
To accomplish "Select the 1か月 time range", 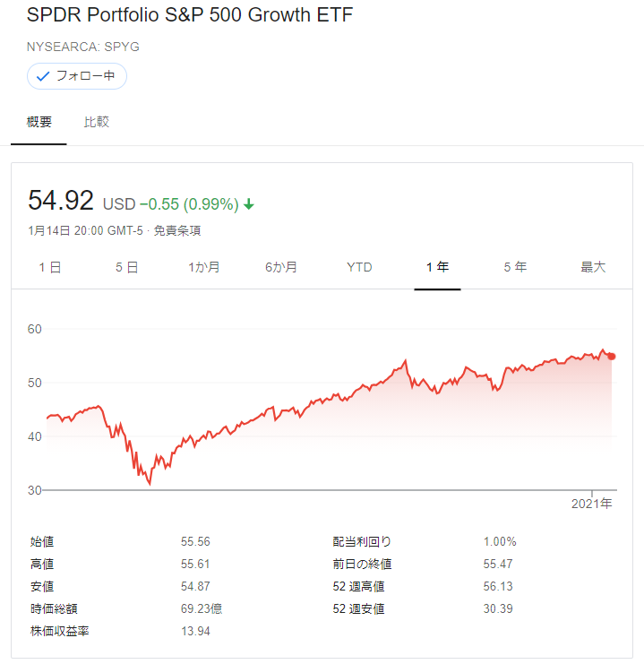I will [204, 267].
